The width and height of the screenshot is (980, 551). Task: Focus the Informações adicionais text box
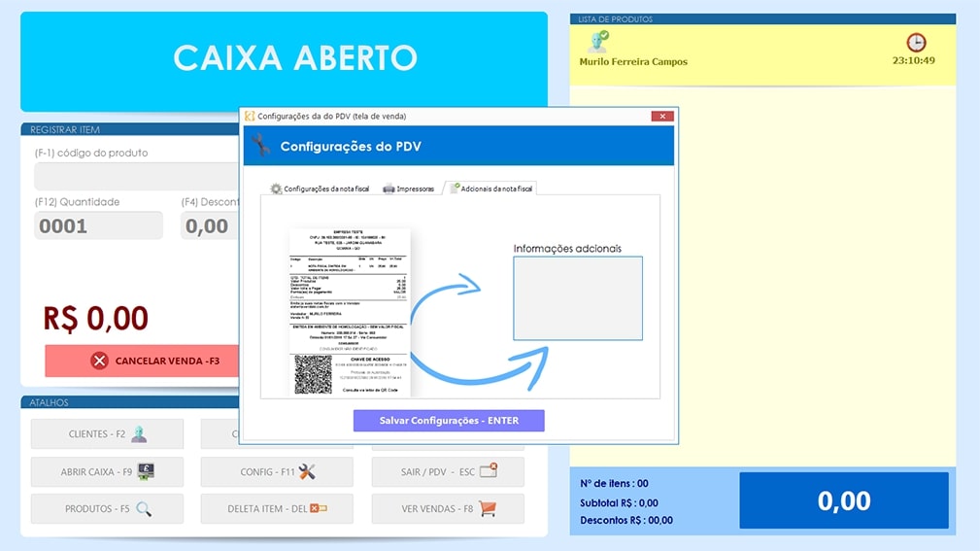pos(578,298)
